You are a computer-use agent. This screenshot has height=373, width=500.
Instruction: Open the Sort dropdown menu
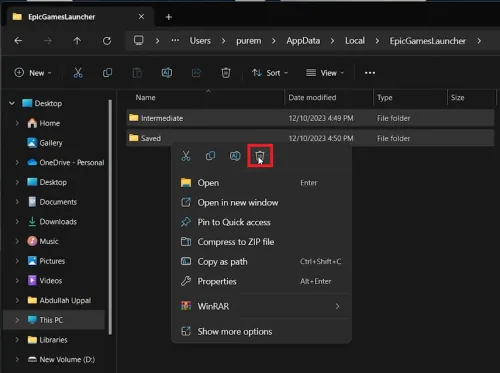(x=270, y=73)
